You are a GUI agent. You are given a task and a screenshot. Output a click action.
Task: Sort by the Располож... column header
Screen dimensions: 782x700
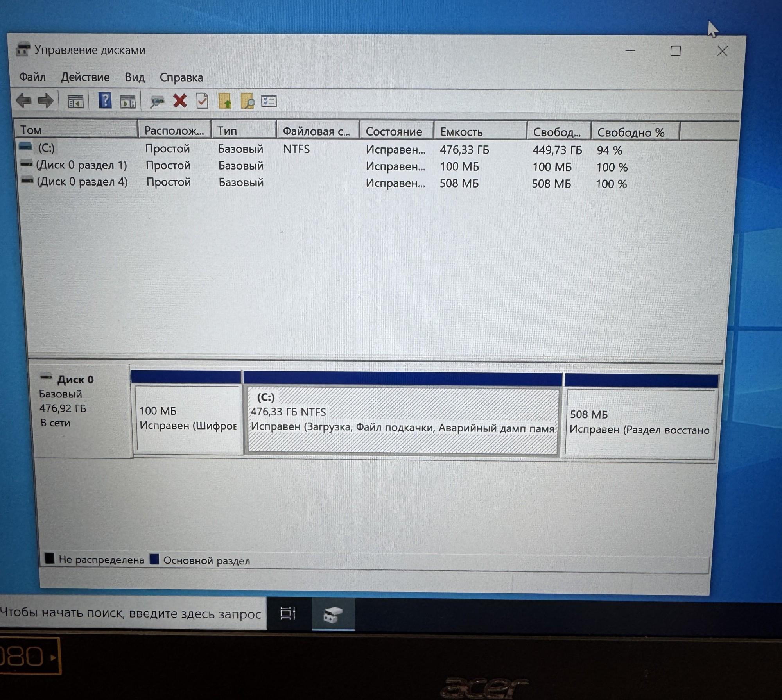tap(174, 130)
